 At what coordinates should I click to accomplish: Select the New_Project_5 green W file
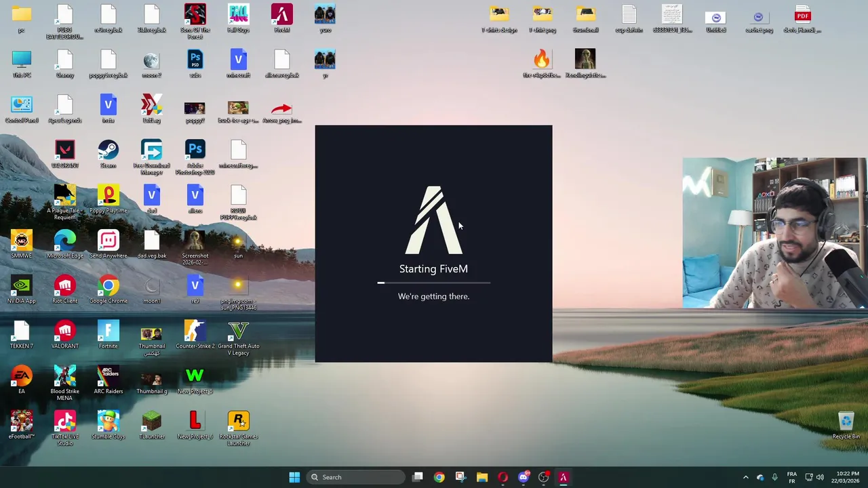[195, 380]
